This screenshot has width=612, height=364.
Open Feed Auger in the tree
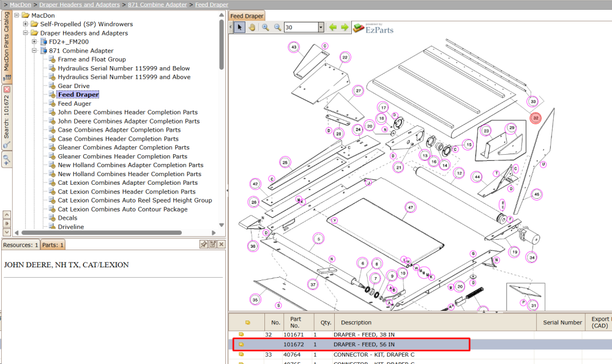coord(75,104)
